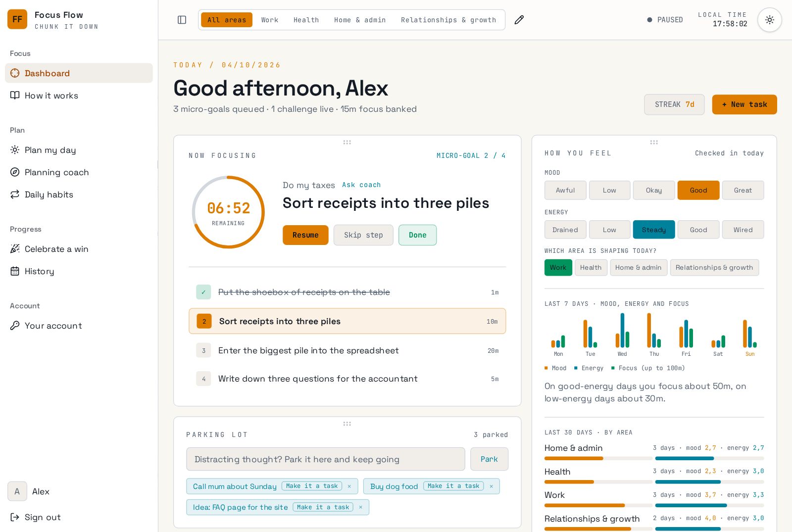Open Planning coach from sidebar

click(x=79, y=172)
